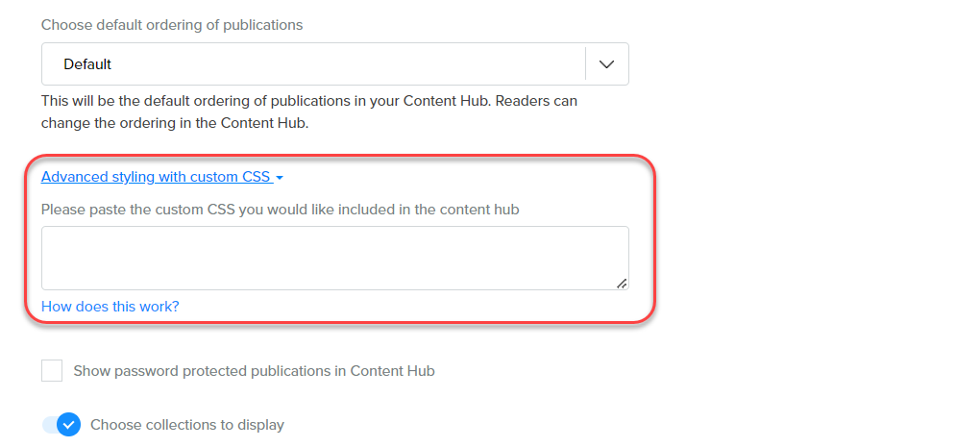Click the vertical divider inside the ordering dropdown

point(585,64)
